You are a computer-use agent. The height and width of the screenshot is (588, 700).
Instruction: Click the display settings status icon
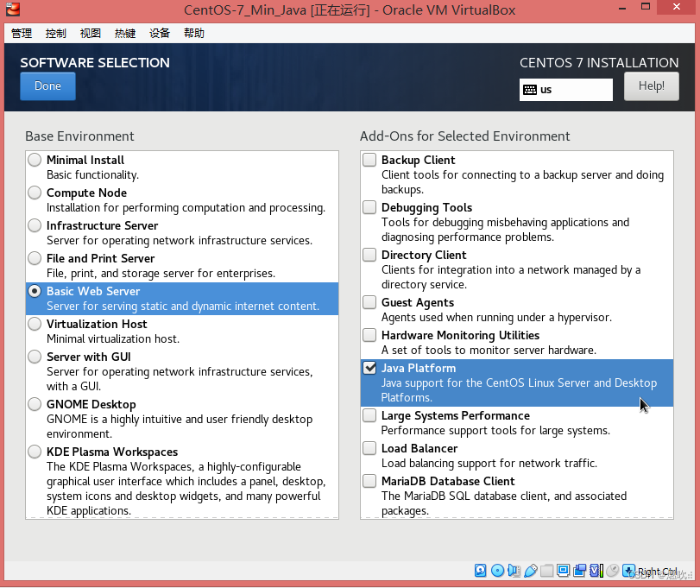click(x=564, y=570)
